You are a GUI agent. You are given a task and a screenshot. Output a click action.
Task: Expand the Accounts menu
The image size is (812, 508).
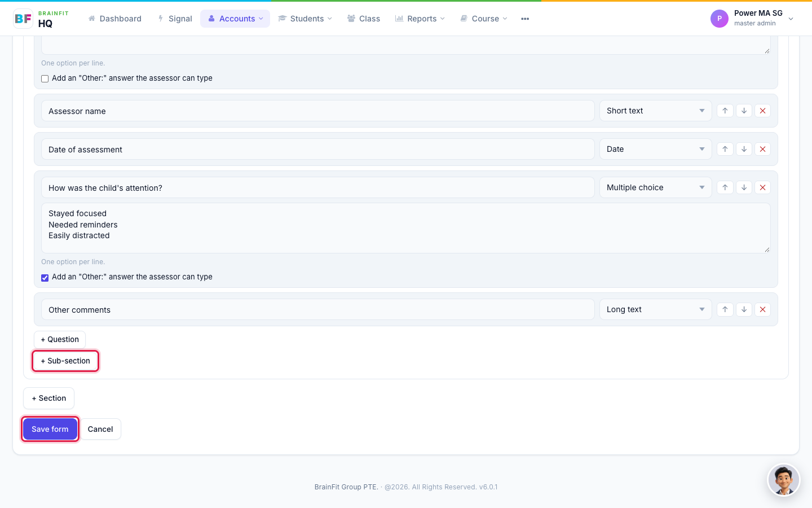235,19
